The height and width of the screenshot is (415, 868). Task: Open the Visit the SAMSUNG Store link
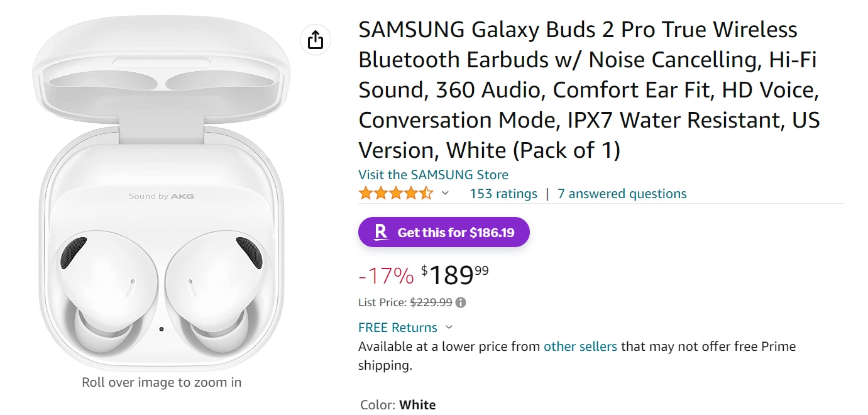(433, 175)
